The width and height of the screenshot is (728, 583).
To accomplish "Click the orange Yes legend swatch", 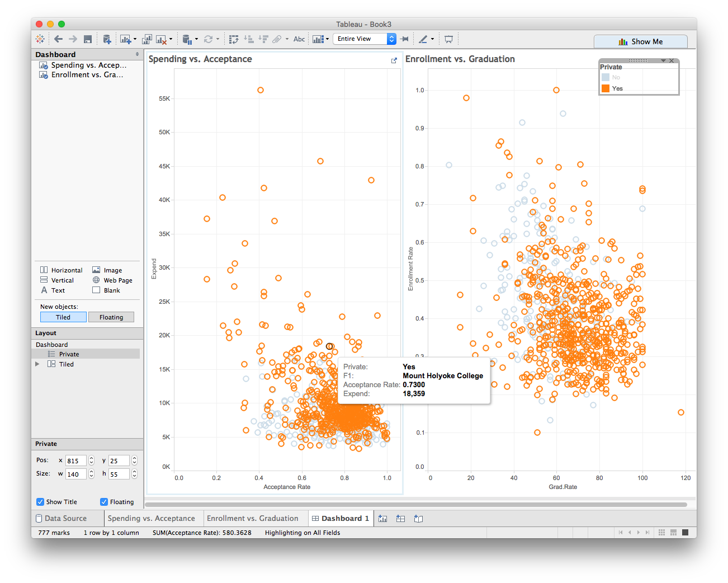I will (x=606, y=88).
